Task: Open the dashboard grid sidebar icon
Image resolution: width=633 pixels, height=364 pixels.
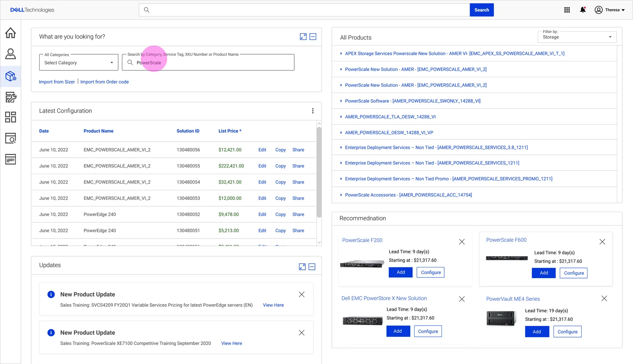Action: click(x=11, y=117)
